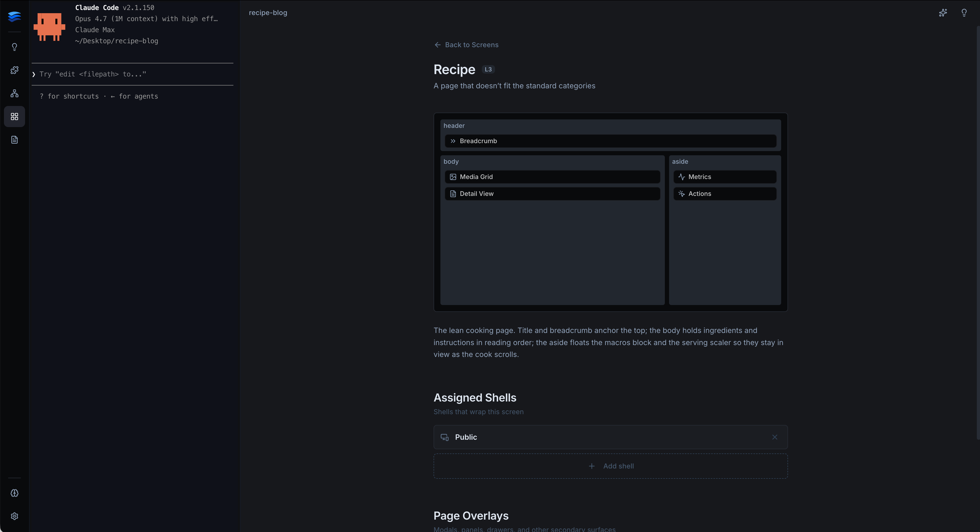Click the plus icon in Add shell

click(592, 466)
